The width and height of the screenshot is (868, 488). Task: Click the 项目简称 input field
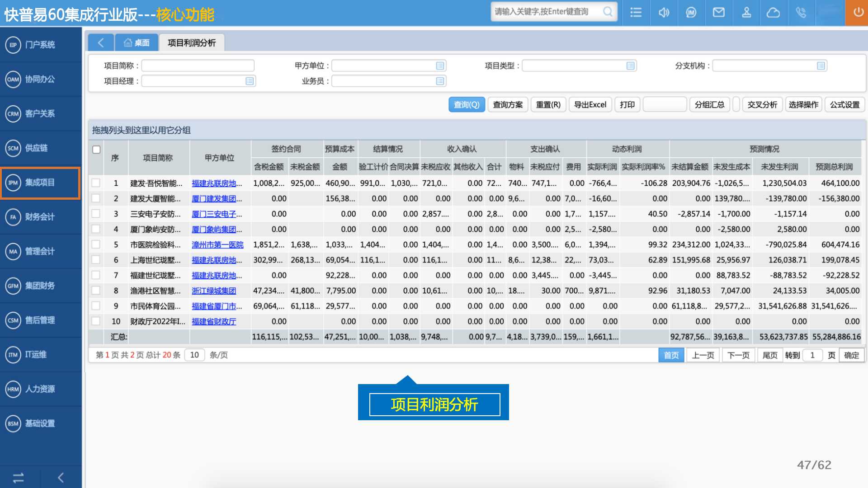[x=198, y=66]
